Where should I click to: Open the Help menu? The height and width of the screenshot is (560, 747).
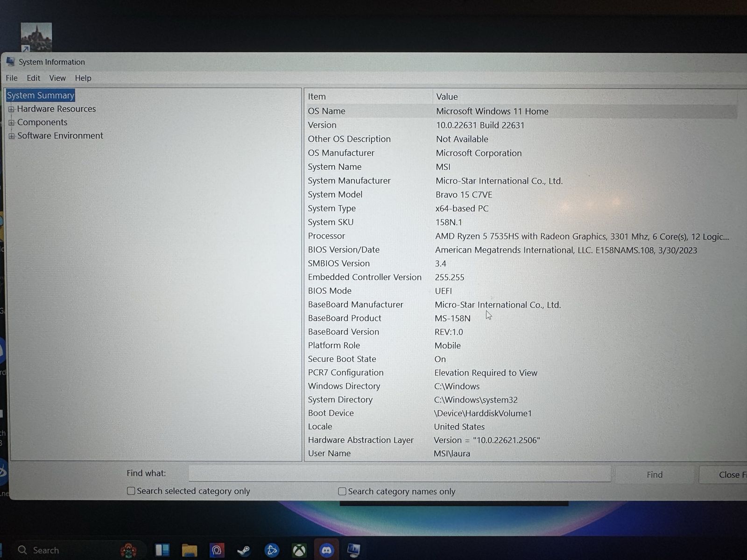coord(83,78)
